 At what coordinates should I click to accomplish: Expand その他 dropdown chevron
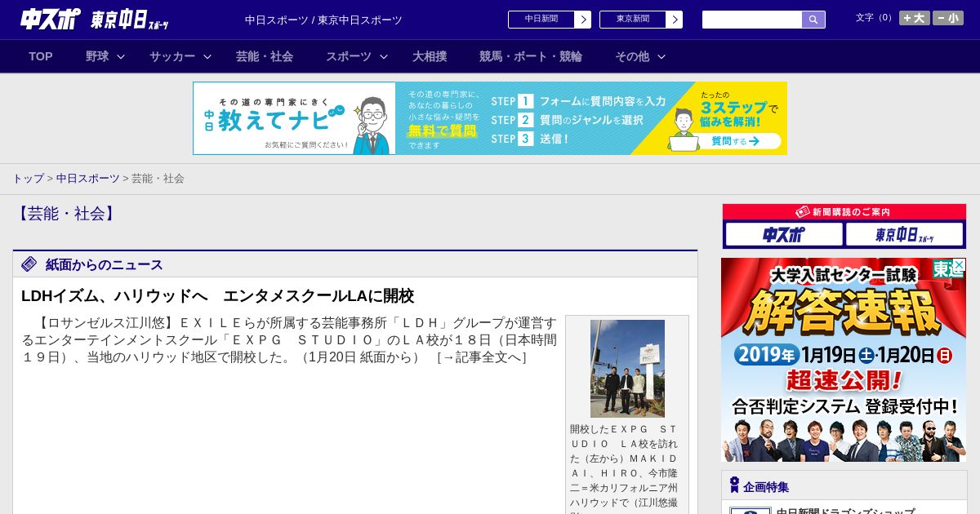coord(661,56)
